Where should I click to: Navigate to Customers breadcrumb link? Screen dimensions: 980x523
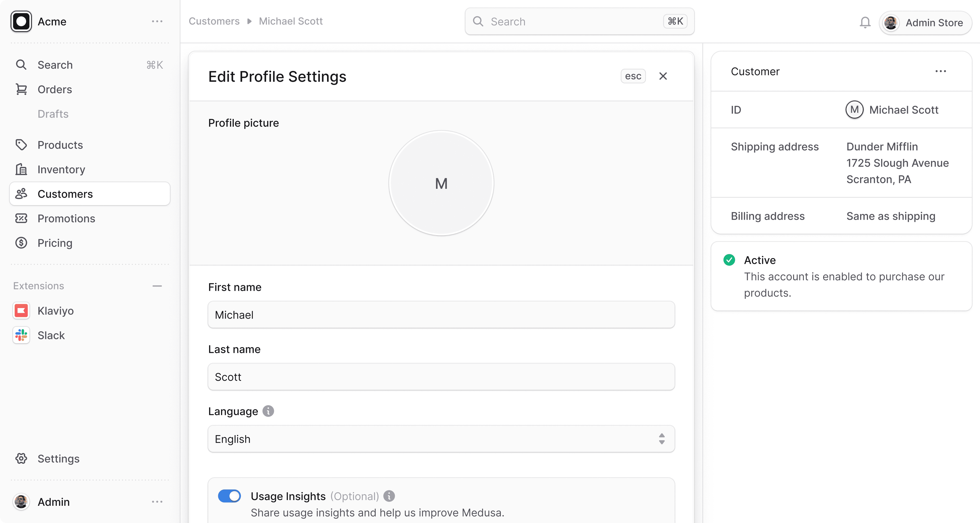[214, 21]
